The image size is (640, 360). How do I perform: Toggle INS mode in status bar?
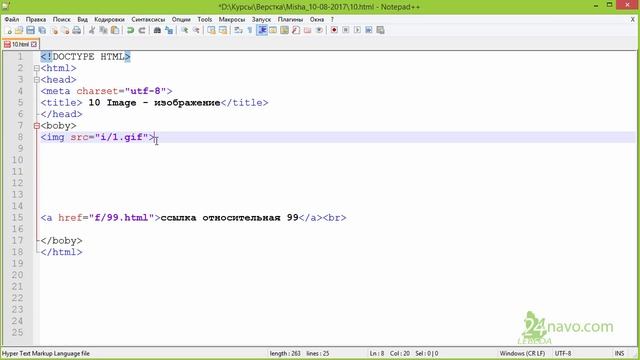pos(619,353)
